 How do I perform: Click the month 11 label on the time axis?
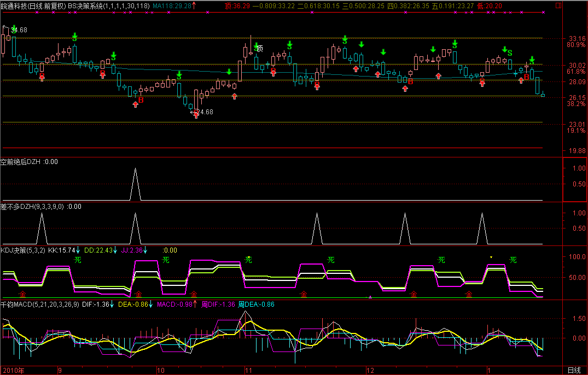[x=248, y=370]
